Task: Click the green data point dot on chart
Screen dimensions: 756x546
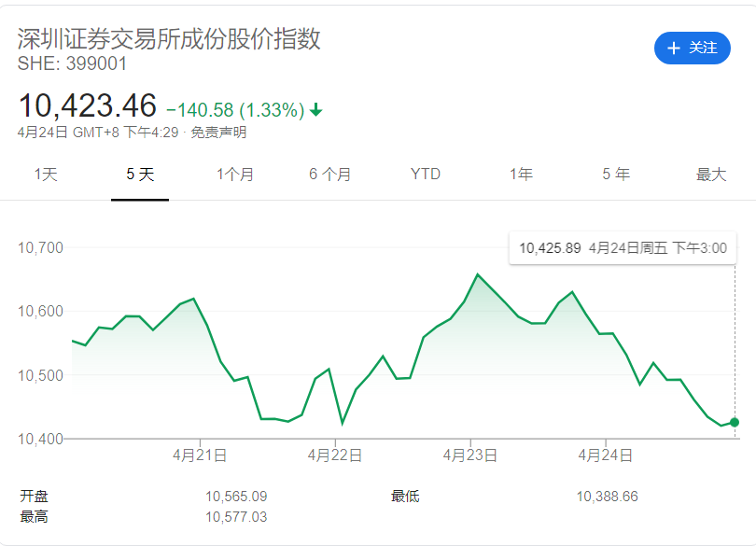Action: [735, 422]
